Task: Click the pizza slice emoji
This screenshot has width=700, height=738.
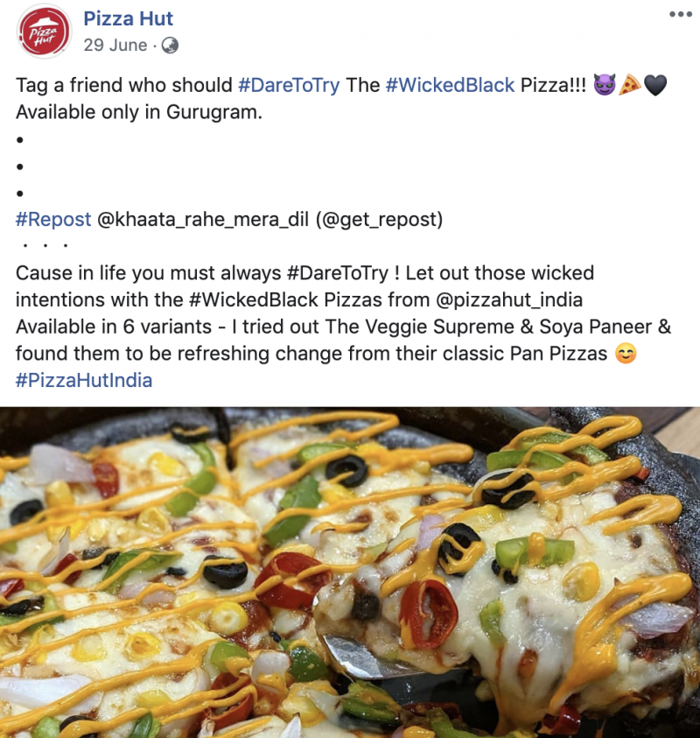Action: [629, 85]
